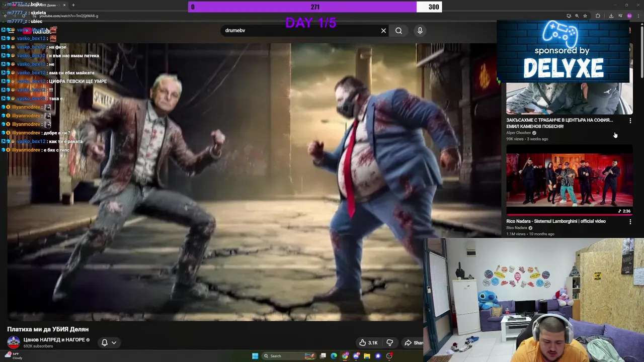Open the Rico Nadara channel name
Viewport: 644px width, 362px height.
tap(516, 228)
